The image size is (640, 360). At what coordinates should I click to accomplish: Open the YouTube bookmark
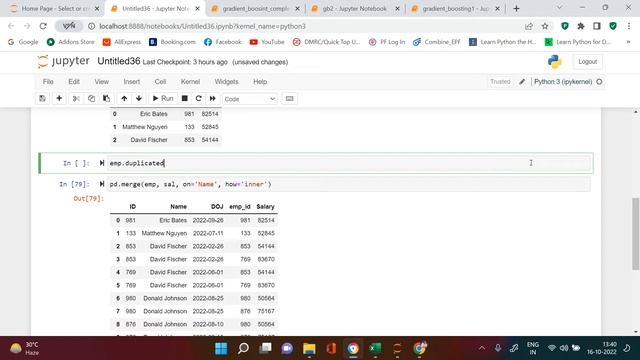267,42
